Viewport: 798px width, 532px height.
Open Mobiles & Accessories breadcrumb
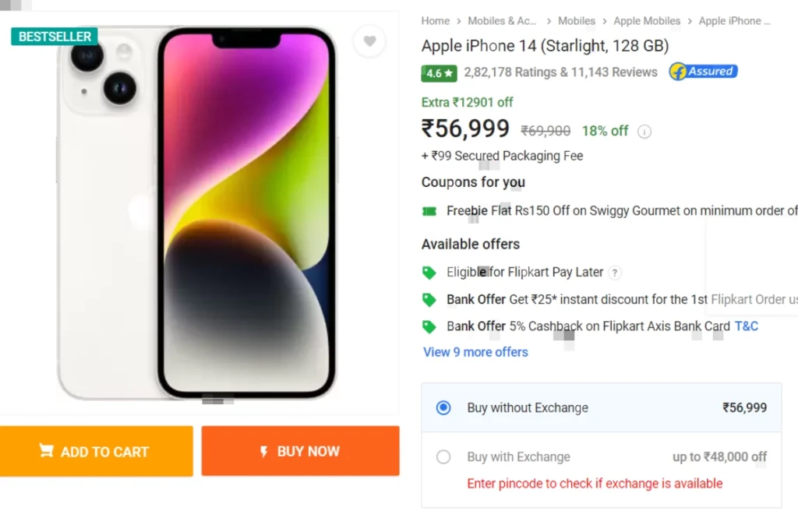[x=502, y=21]
